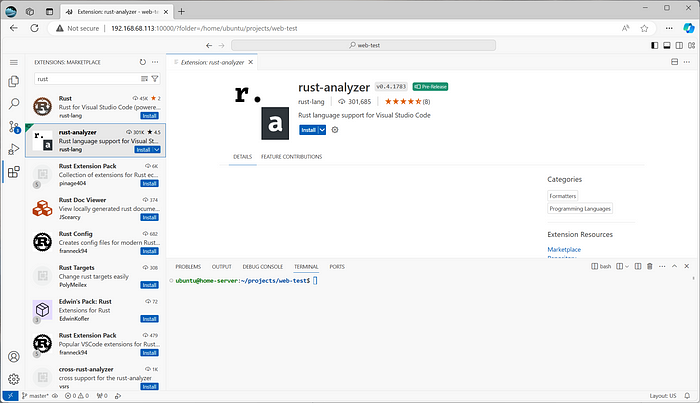Switch to the Output tab
This screenshot has height=403, width=700.
(221, 267)
